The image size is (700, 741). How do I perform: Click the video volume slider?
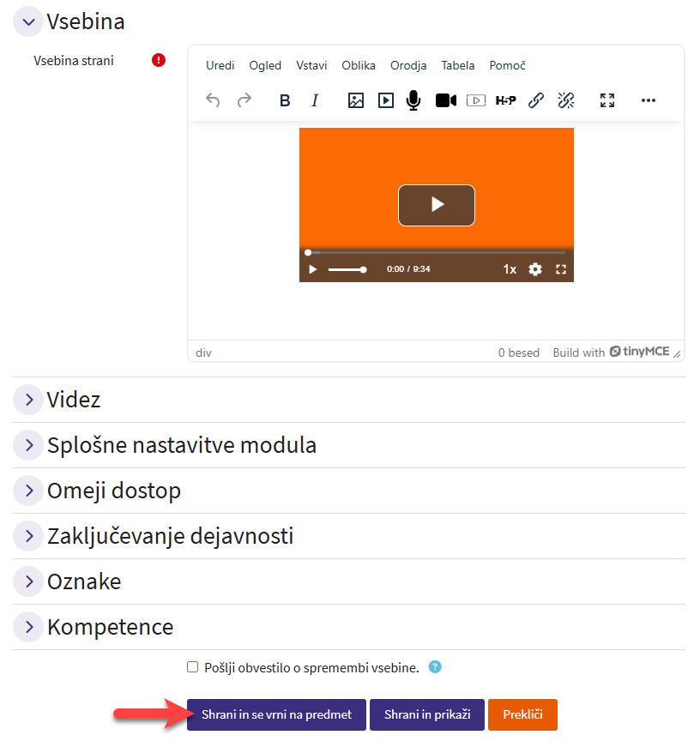pos(347,269)
